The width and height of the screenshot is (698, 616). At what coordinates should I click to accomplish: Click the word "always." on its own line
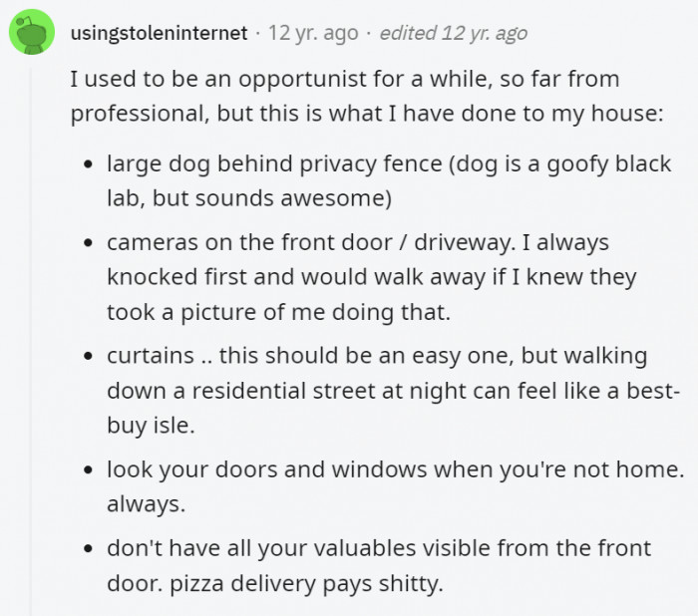[x=146, y=504]
